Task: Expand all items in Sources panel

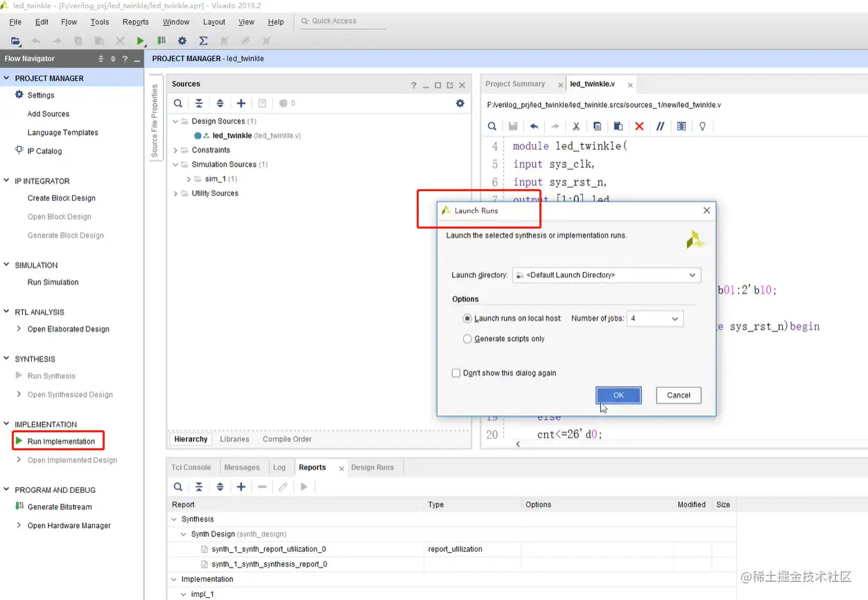Action: pyautogui.click(x=220, y=103)
